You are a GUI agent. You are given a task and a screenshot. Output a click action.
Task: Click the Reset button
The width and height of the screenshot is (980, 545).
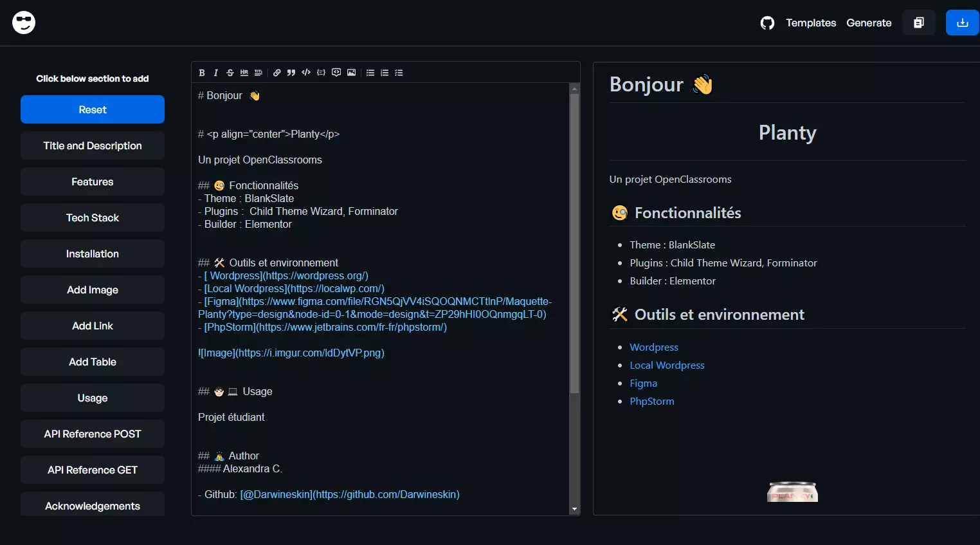(x=93, y=109)
